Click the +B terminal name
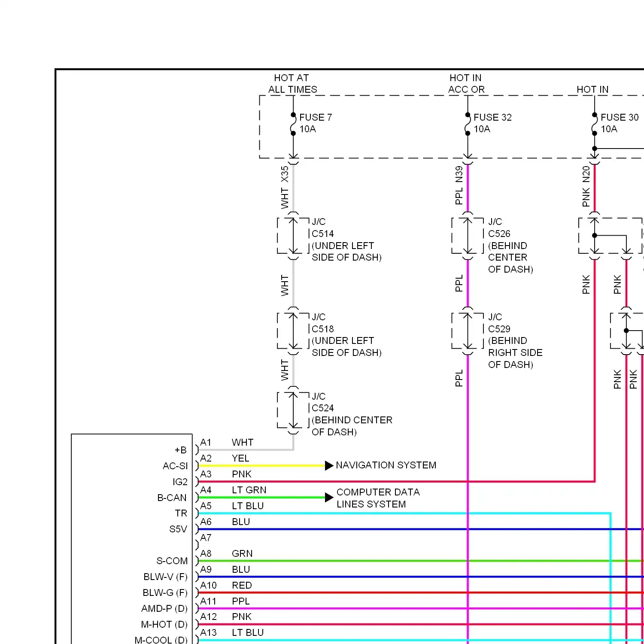Viewport: 644px width, 644px height. [x=181, y=450]
